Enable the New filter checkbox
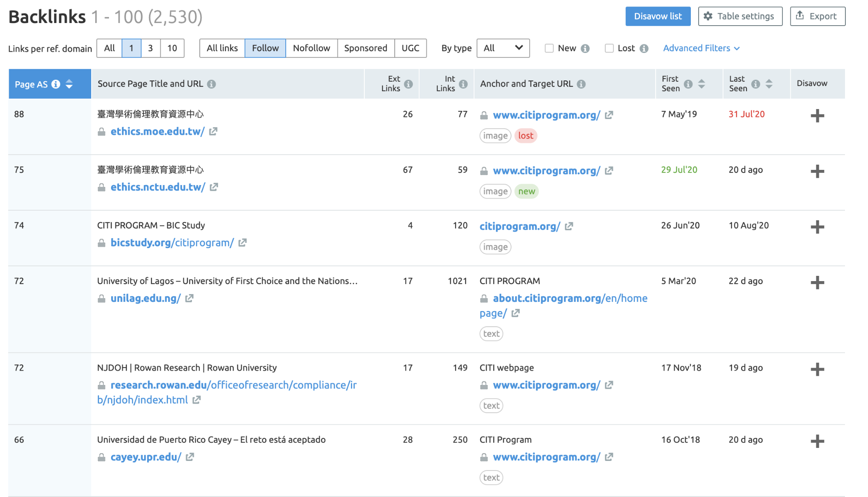The image size is (868, 497). tap(549, 48)
